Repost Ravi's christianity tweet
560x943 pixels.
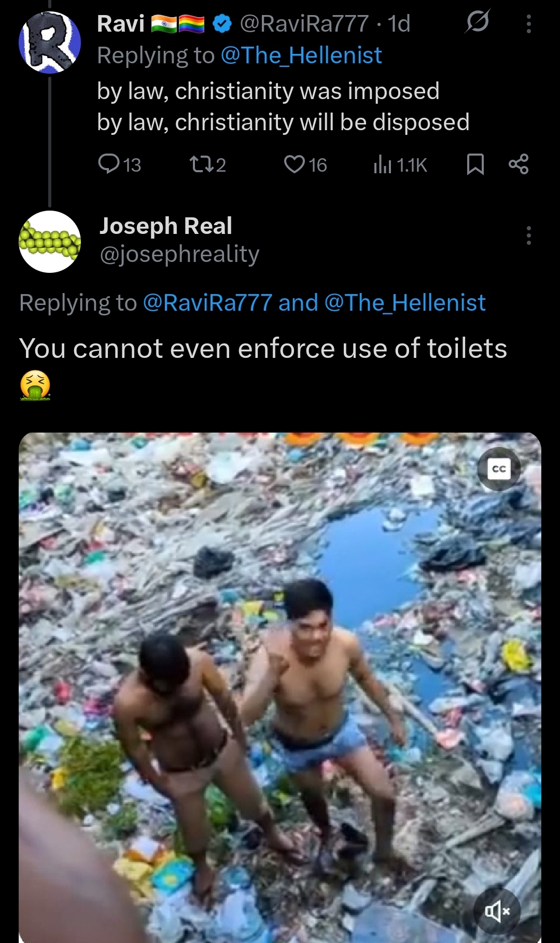[207, 165]
